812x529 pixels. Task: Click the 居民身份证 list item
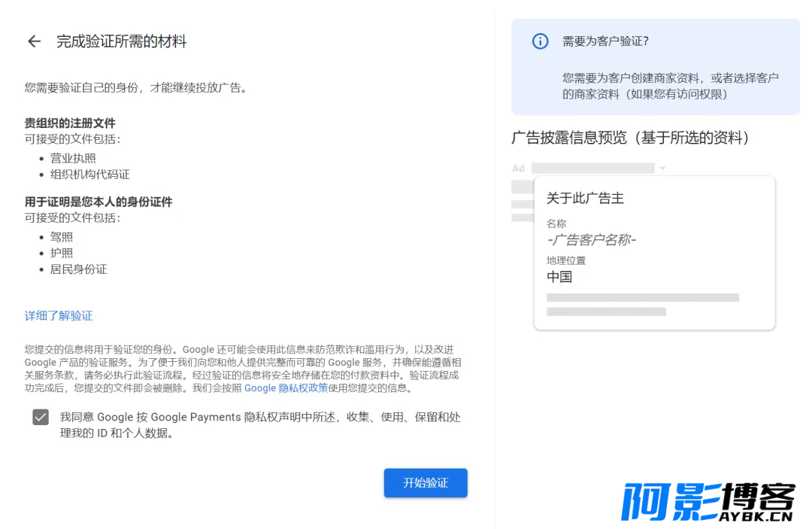[78, 269]
